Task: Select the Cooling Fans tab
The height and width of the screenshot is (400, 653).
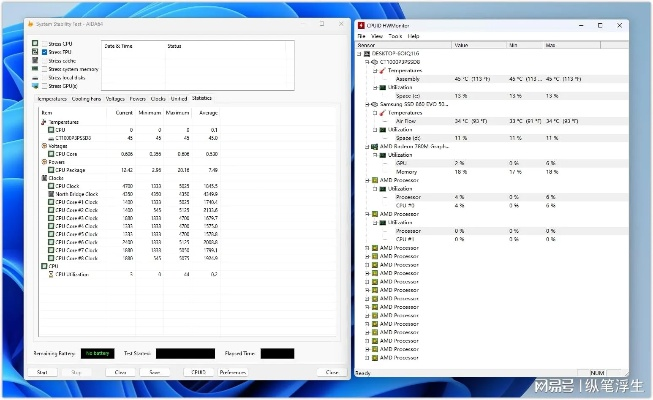Action: 86,99
